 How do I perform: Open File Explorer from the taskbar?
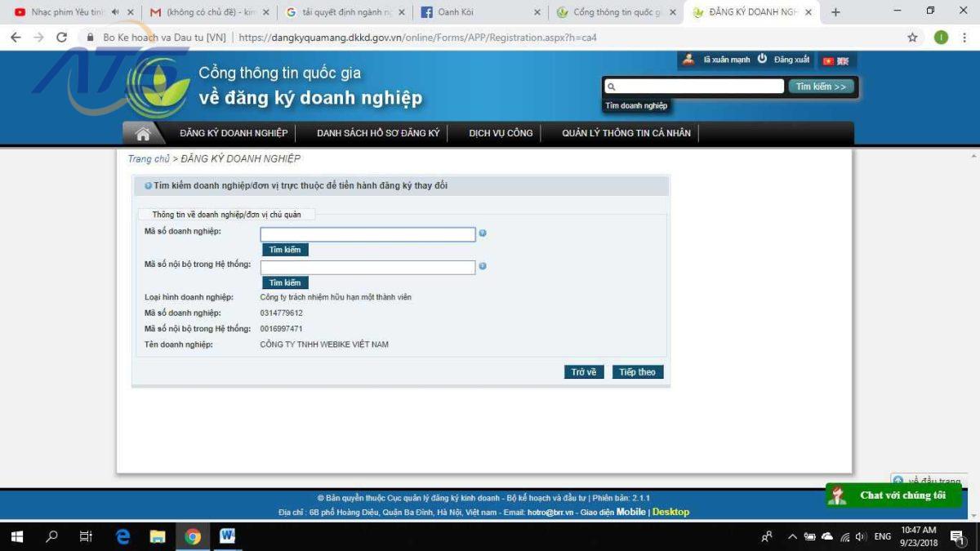point(158,536)
